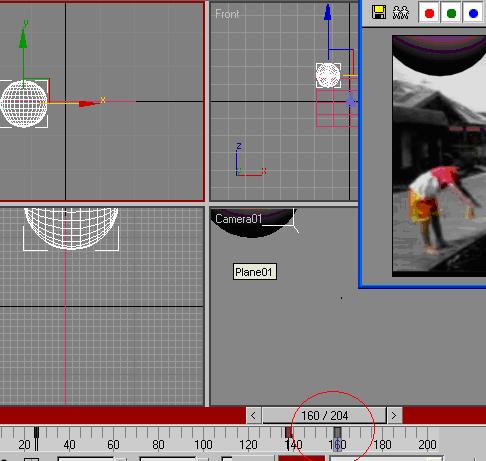This screenshot has width=486, height=461.
Task: Click the time slider showing 160 / 204
Action: click(x=324, y=415)
